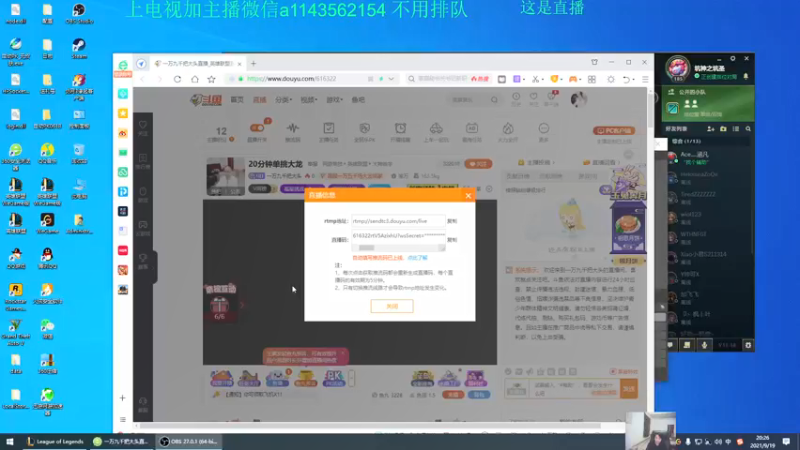Select the 鱼吧 nav item
The height and width of the screenshot is (450, 800).
coord(358,100)
